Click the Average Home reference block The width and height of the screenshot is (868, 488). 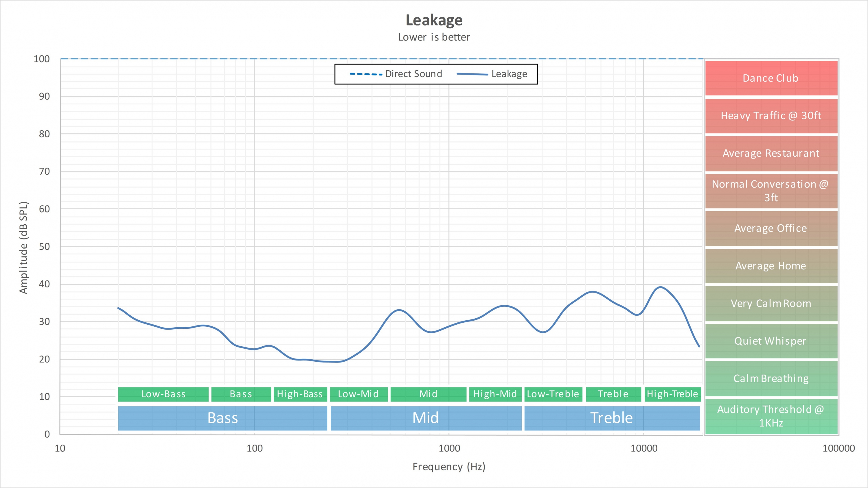click(771, 266)
